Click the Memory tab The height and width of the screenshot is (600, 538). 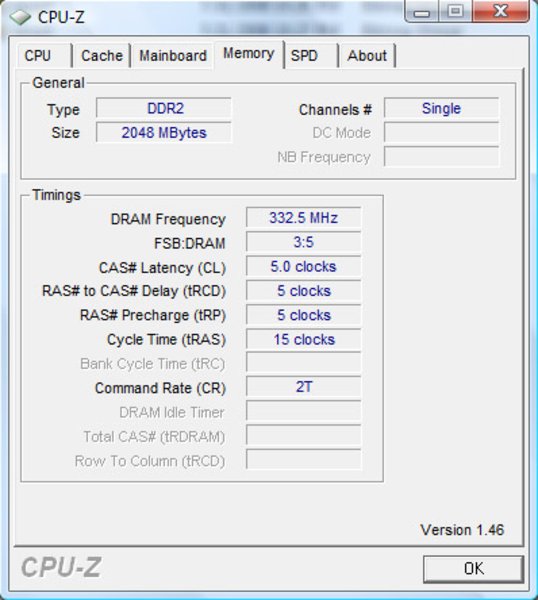tap(249, 54)
